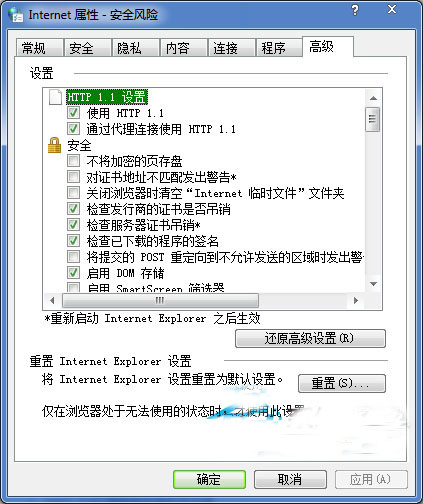
Task: Select the HTTP 1.1 设置 tree heading
Action: click(x=107, y=97)
